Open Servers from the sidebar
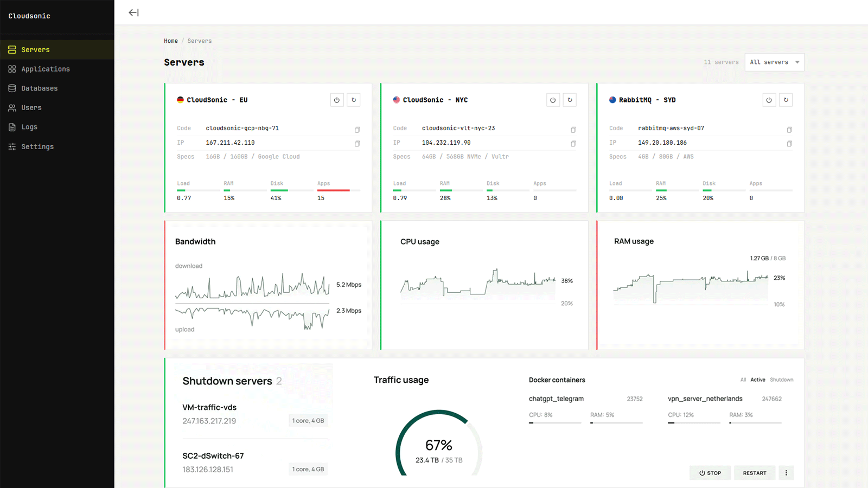Viewport: 868px width, 488px height. [x=57, y=49]
